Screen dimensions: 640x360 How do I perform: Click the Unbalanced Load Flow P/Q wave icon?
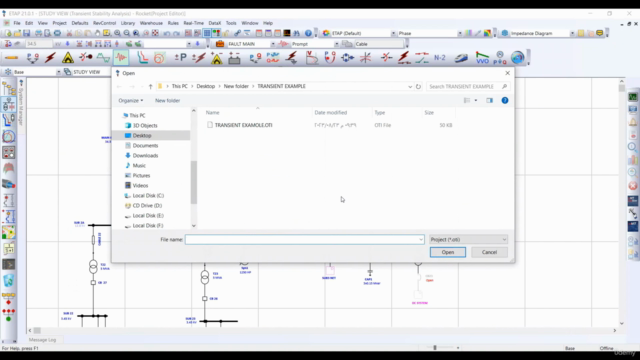273,58
